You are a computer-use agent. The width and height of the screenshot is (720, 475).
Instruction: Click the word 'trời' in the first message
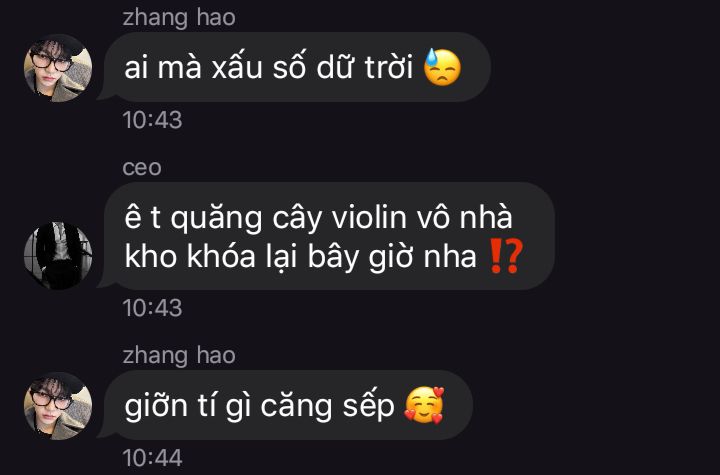click(389, 68)
